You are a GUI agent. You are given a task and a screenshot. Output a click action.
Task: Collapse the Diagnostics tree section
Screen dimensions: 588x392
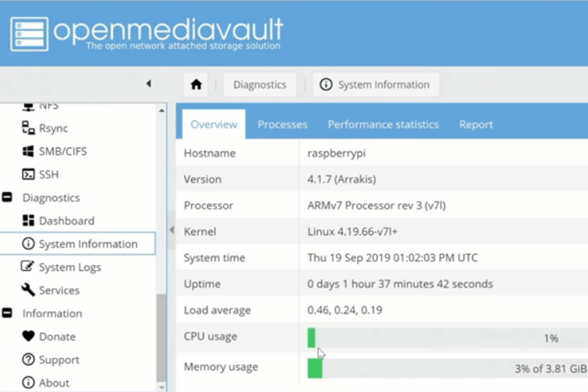click(x=7, y=197)
